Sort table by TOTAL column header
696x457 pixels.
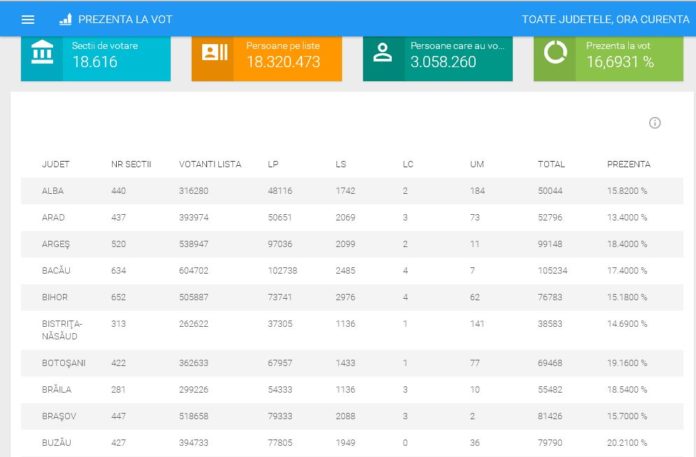tap(551, 164)
